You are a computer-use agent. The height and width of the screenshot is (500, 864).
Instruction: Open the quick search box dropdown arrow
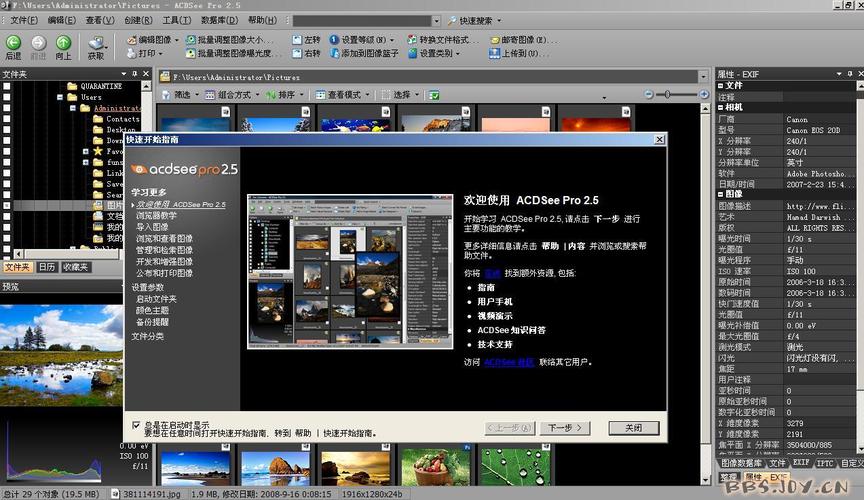[x=436, y=21]
